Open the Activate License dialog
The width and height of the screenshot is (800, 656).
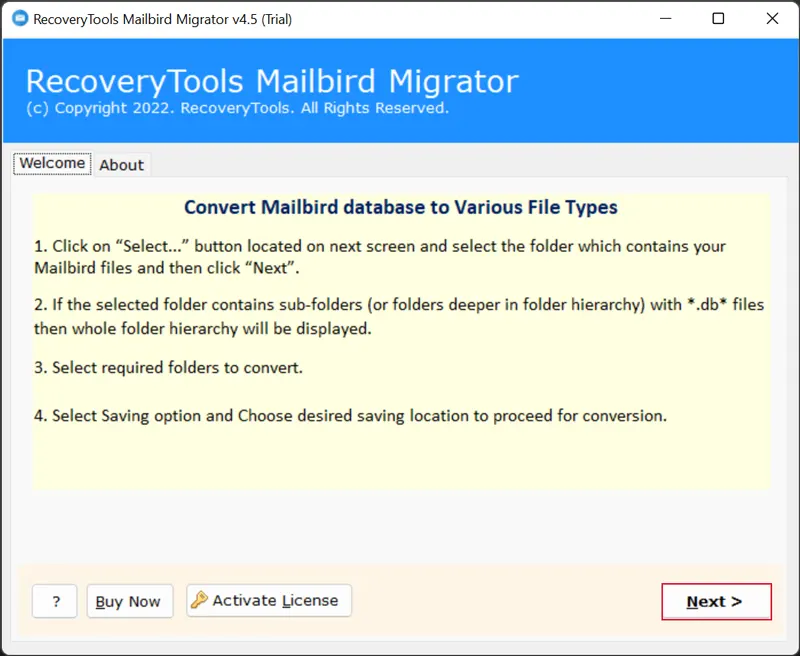point(269,600)
